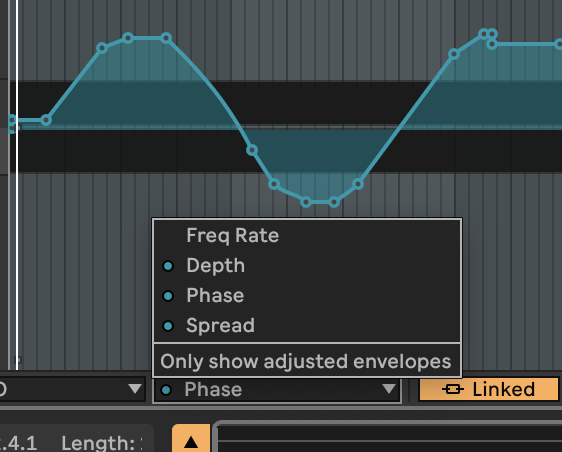Enable Only show adjusted envelopes option
This screenshot has height=452, width=562.
point(307,361)
